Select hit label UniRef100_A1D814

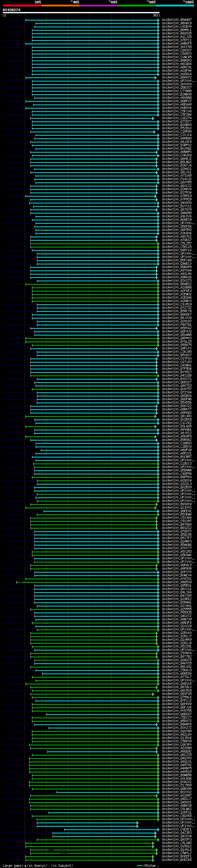177,74
